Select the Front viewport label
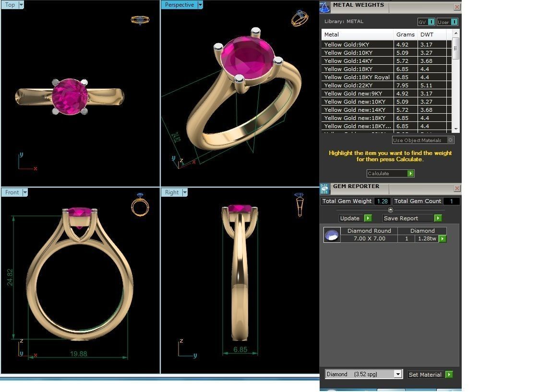Image resolution: width=538 pixels, height=392 pixels. (x=12, y=192)
